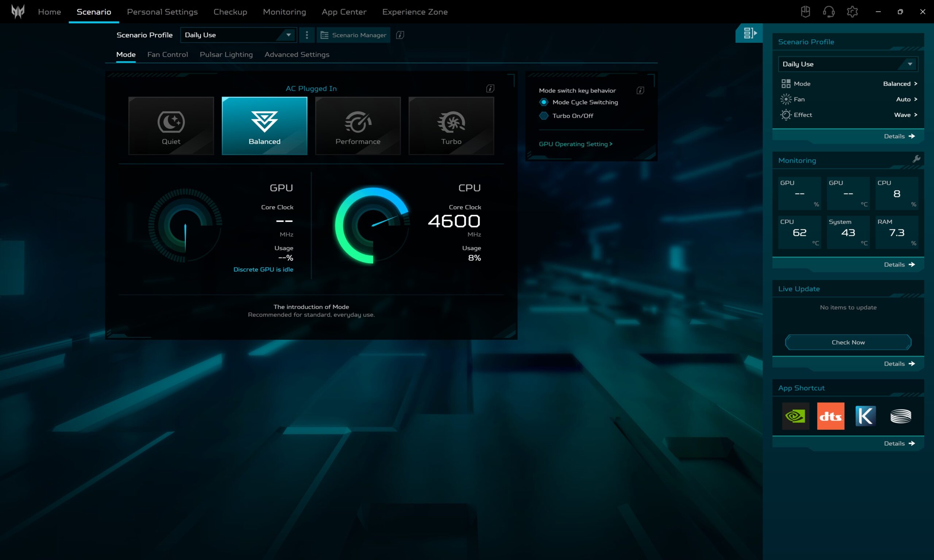This screenshot has height=560, width=934.
Task: Select Turbo On/Off radio option
Action: 544,116
